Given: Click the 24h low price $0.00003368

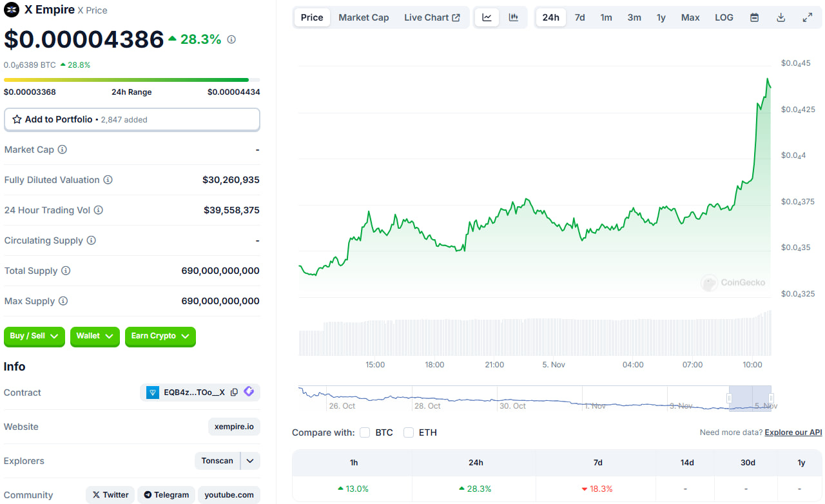Looking at the screenshot, I should (x=30, y=92).
